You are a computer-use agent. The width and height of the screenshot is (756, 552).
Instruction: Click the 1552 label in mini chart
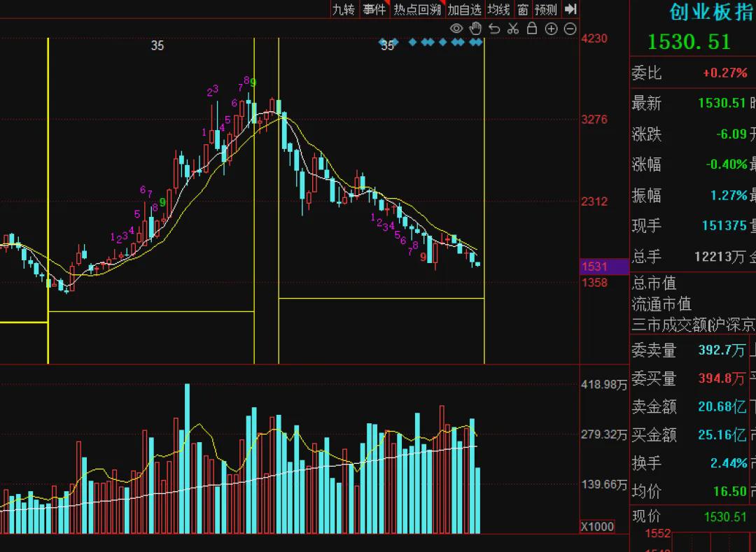[x=658, y=533]
